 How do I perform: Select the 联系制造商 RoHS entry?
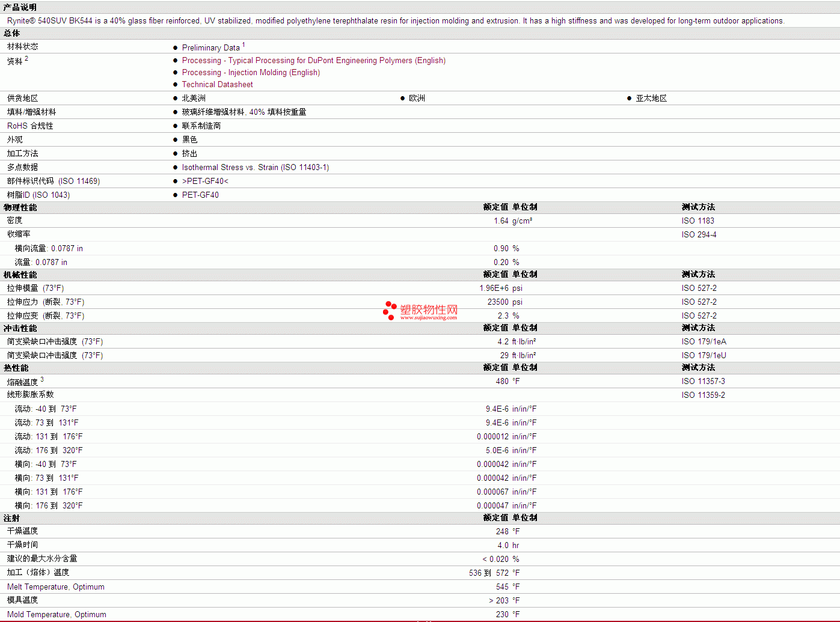(201, 126)
